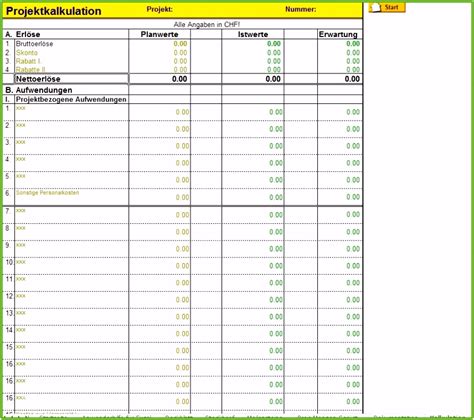Viewport: 474px width, 420px height.
Task: Click Planwerte value in expense row 4
Action: tap(182, 163)
